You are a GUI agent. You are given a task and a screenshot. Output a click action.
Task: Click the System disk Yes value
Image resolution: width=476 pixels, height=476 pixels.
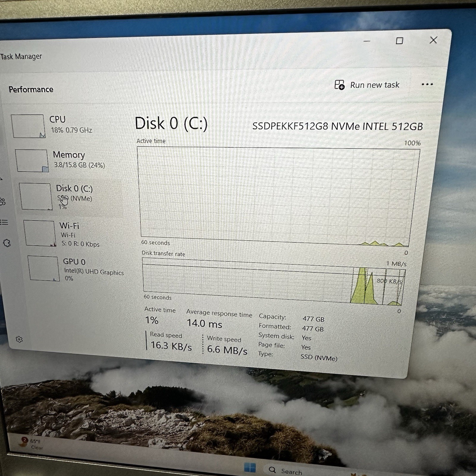tap(306, 338)
